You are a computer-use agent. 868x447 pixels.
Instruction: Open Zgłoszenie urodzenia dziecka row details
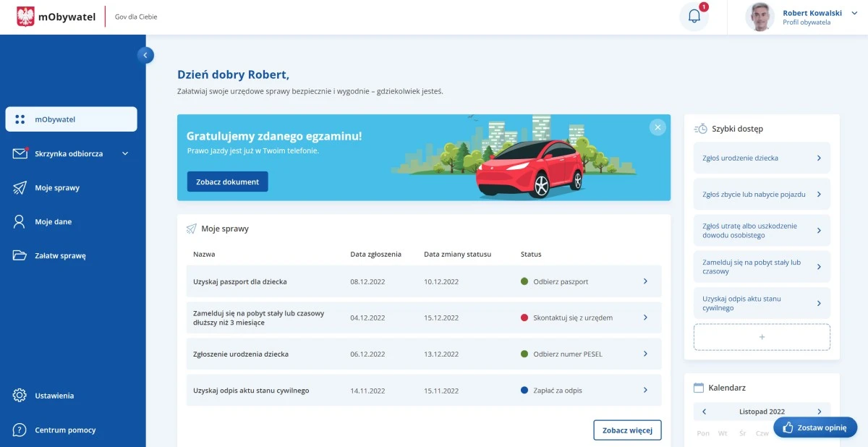point(645,354)
